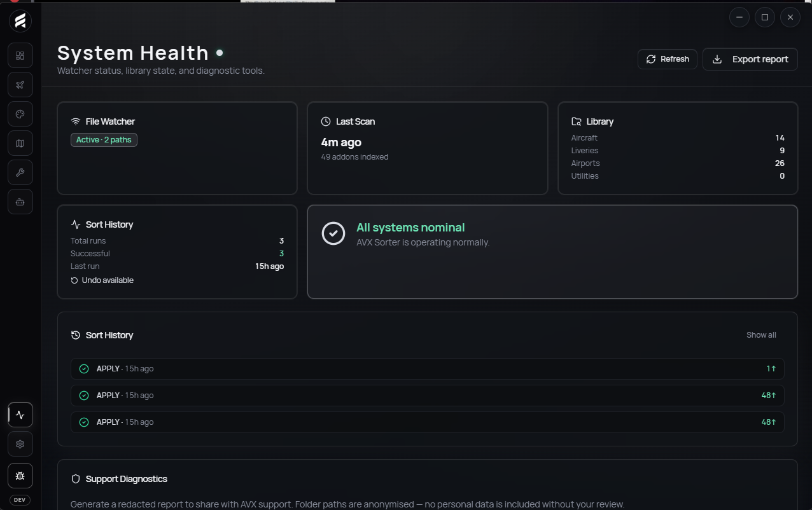Click the Sort History pulse icon in card
Viewport: 812px width, 510px height.
(76, 224)
